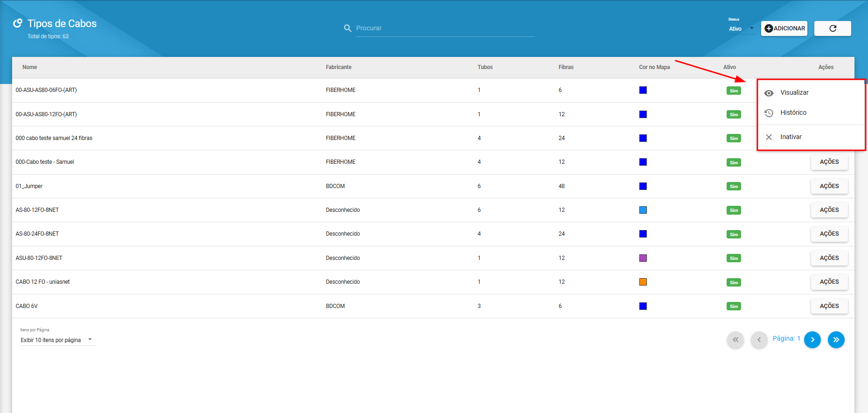Jump to last page with double-right arrow
Viewport: 868px width, 413px height.
point(836,340)
